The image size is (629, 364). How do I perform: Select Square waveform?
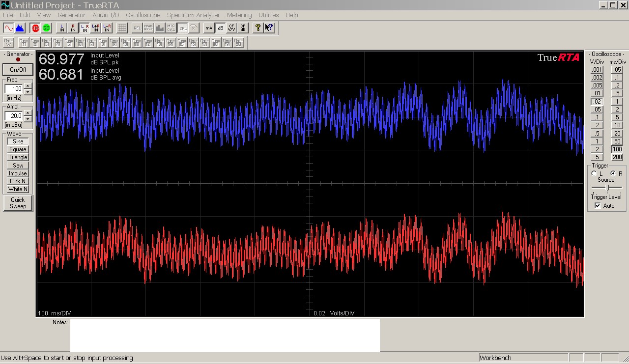pos(18,149)
